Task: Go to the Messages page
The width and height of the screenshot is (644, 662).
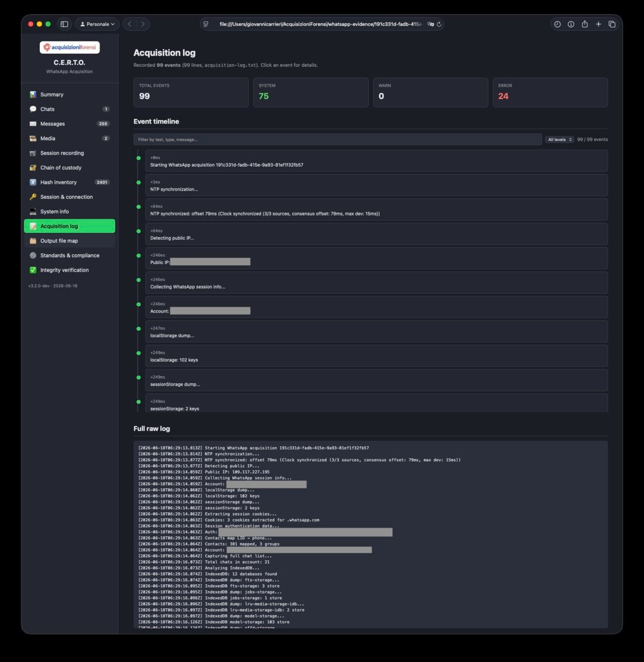Action: pos(70,124)
